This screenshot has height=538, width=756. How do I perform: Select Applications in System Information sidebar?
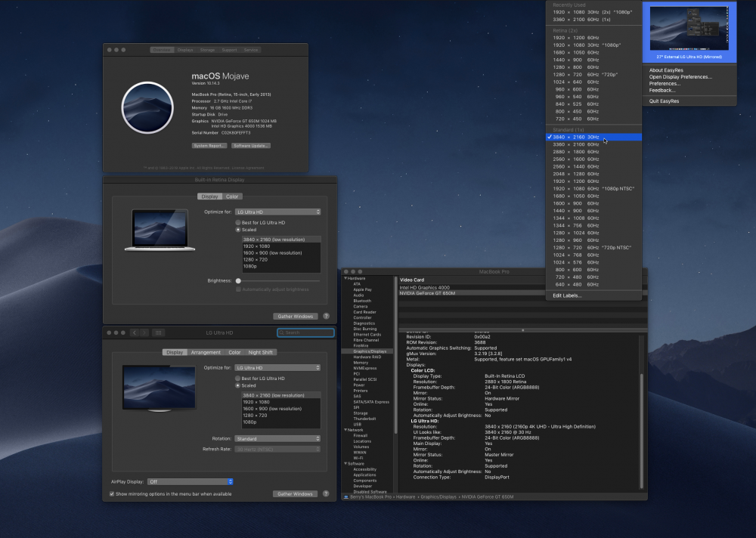tap(365, 475)
